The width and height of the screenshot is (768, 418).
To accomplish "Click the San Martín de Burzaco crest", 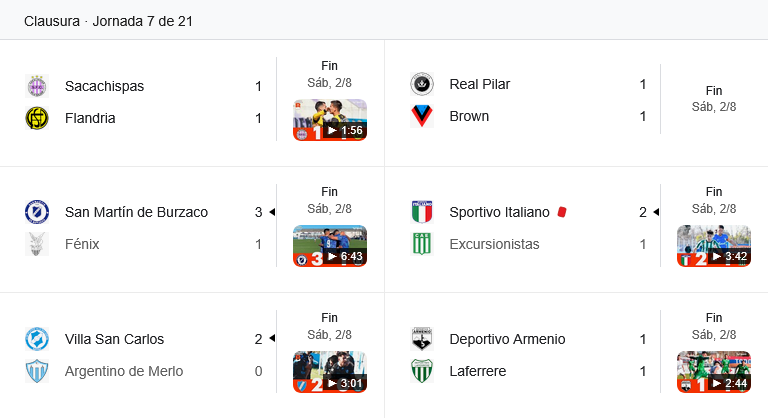I will (x=37, y=212).
